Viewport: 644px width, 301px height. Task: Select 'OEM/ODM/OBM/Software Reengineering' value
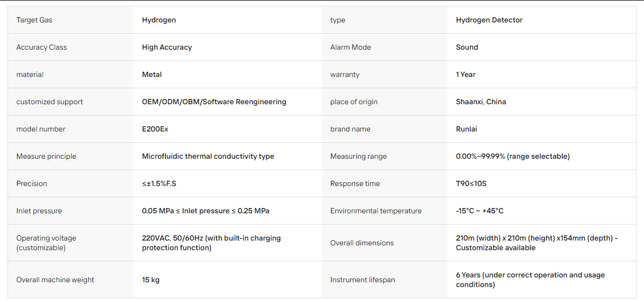click(214, 102)
